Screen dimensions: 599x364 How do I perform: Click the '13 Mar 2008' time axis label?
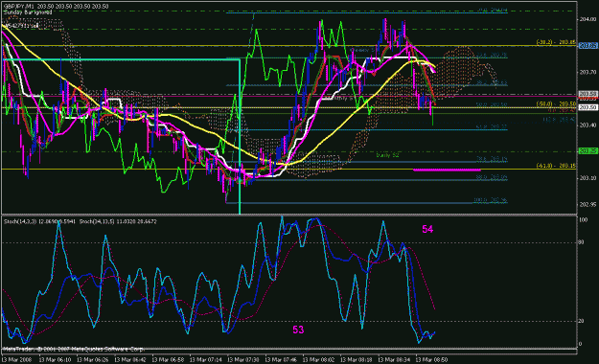[x=17, y=360]
